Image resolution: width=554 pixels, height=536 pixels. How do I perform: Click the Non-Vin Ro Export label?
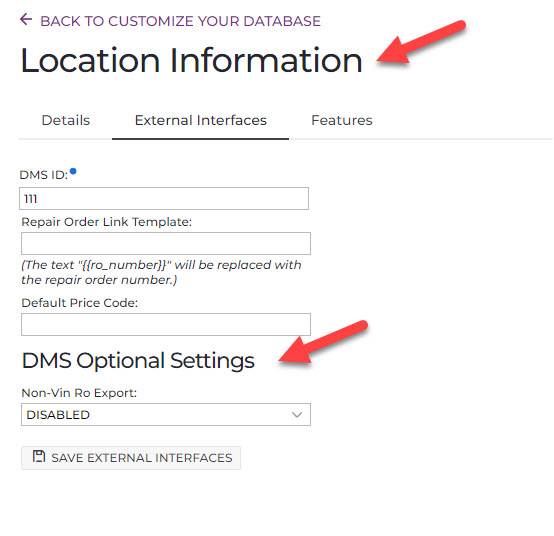[x=79, y=393]
